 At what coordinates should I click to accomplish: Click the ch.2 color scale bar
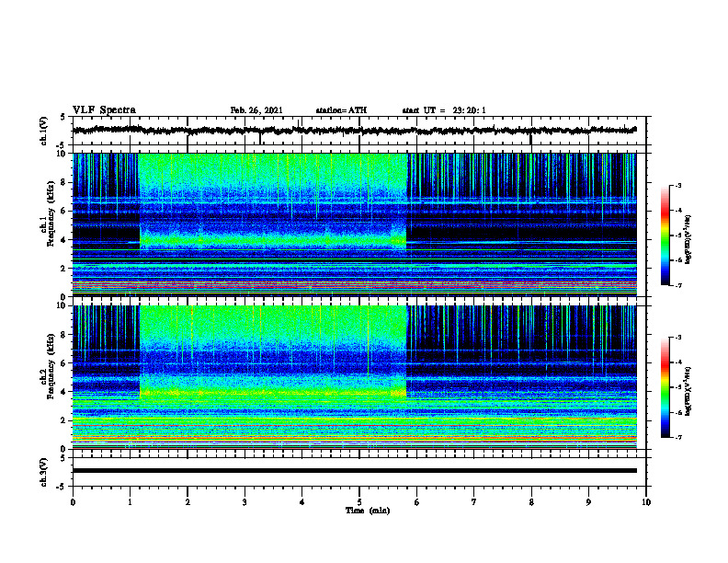[665, 387]
